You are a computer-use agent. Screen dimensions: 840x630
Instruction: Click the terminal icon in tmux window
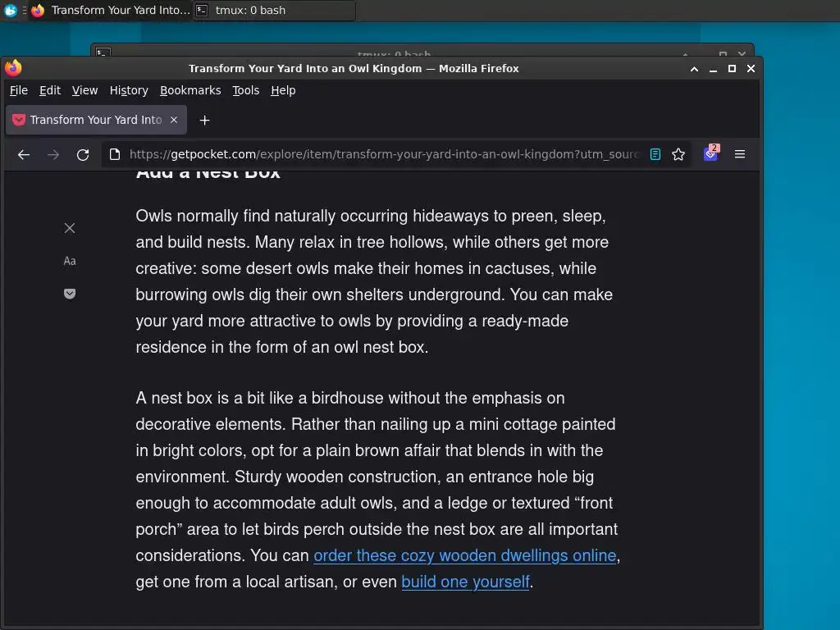103,52
